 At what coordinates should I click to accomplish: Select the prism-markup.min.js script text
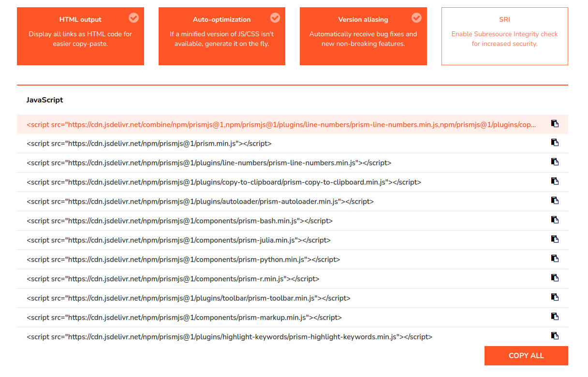coord(184,318)
